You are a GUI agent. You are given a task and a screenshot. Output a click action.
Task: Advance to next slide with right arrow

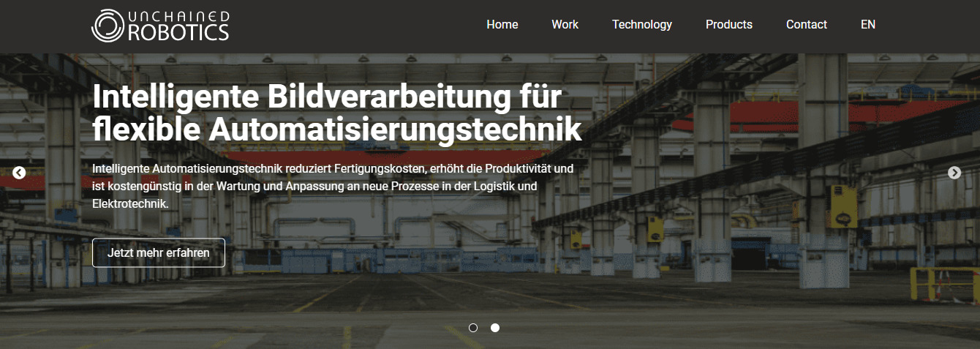[954, 173]
